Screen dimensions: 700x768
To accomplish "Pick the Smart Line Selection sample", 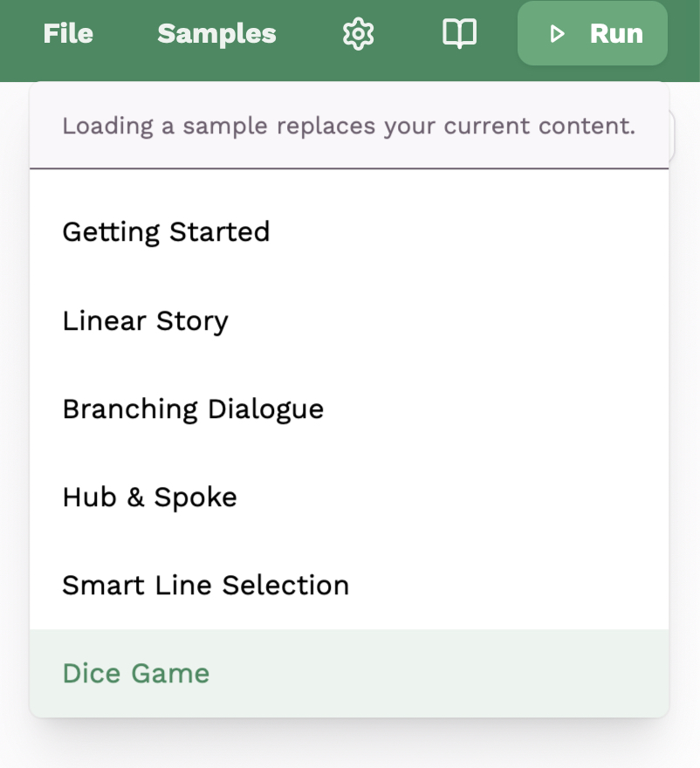I will pyautogui.click(x=205, y=586).
